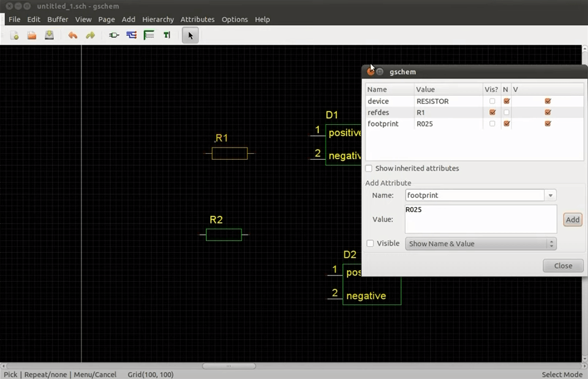Open the Attributes menu

click(x=197, y=20)
